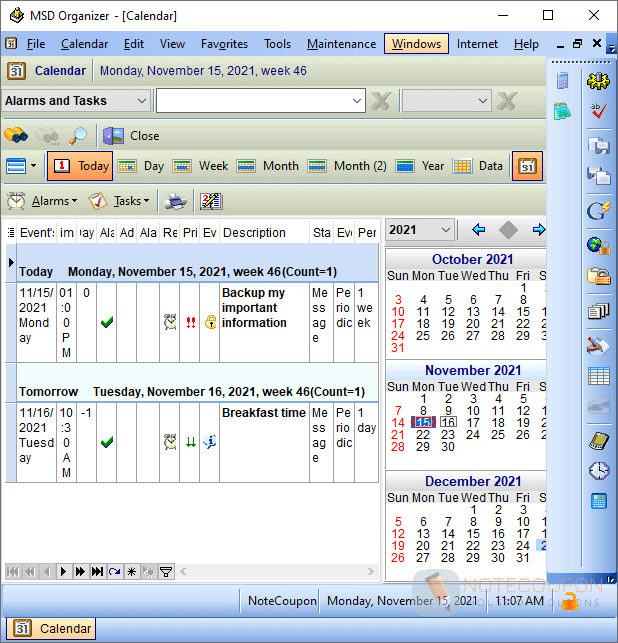Click the insert record asterisk button
Screen dimensions: 618x643
pyautogui.click(x=132, y=571)
